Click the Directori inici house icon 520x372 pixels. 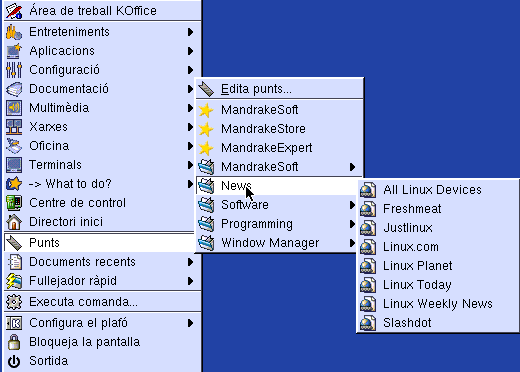point(14,222)
